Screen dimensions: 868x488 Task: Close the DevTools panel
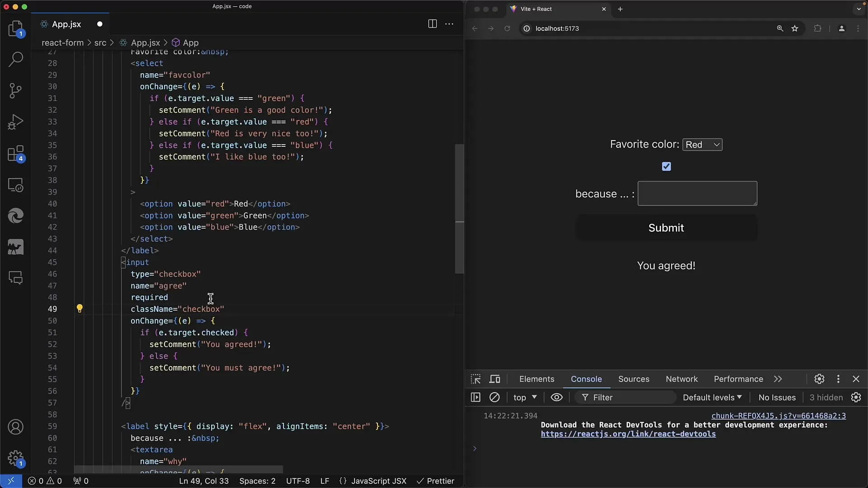click(x=856, y=379)
